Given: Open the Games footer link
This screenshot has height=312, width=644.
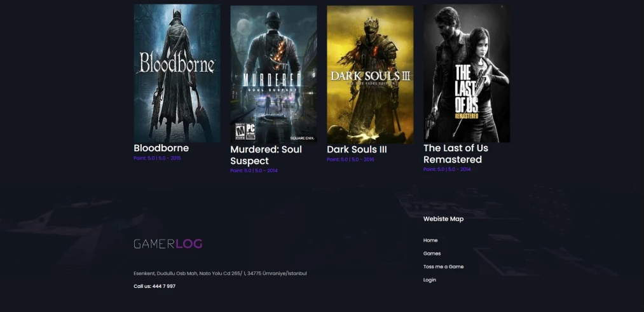Looking at the screenshot, I should pyautogui.click(x=432, y=254).
